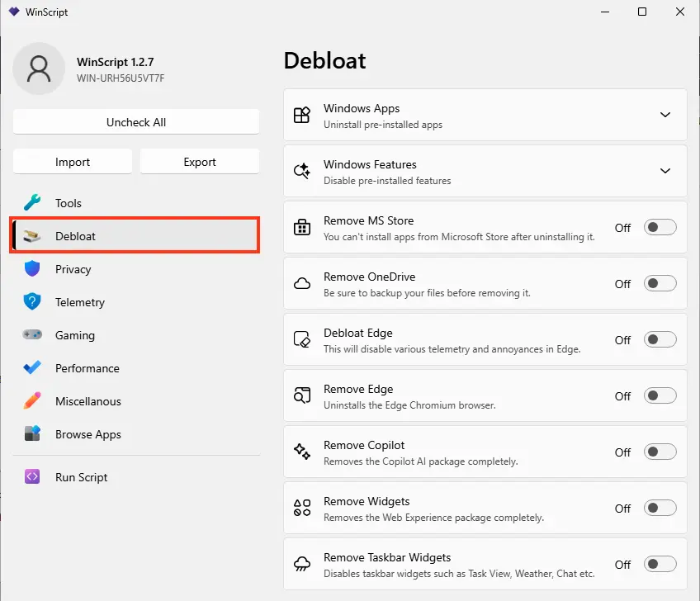Click the WinScript purple heart app icon
This screenshot has width=700, height=601.
tap(14, 12)
